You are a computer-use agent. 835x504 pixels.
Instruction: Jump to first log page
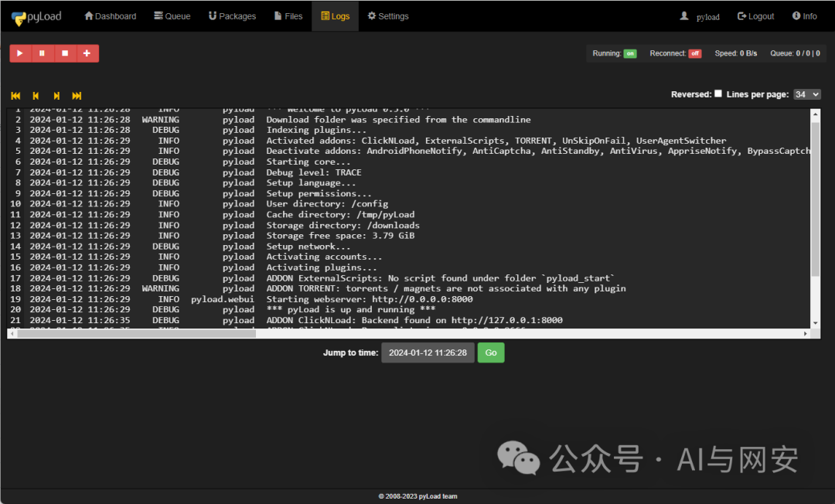[x=15, y=96]
